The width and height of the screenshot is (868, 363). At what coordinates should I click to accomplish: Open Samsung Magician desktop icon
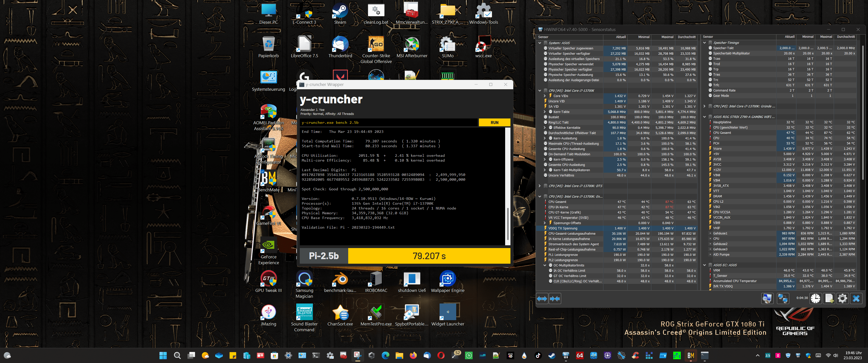[x=304, y=285]
